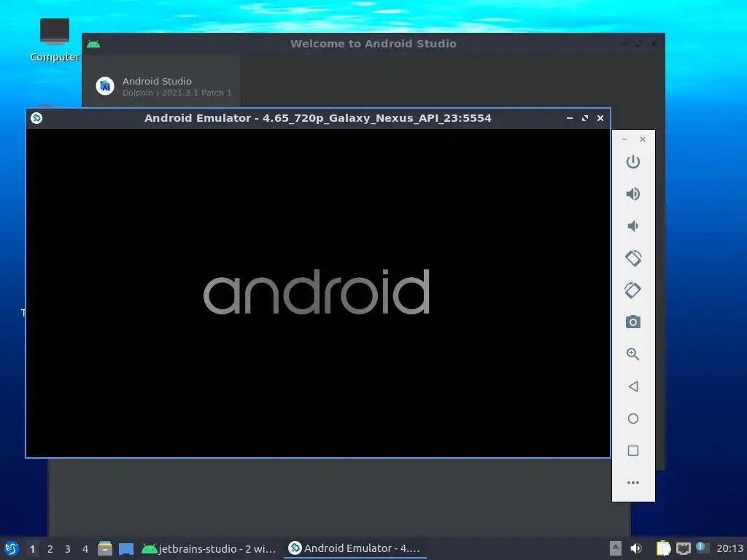Close the emulator side toolbar panel
747x560 pixels.
point(643,139)
